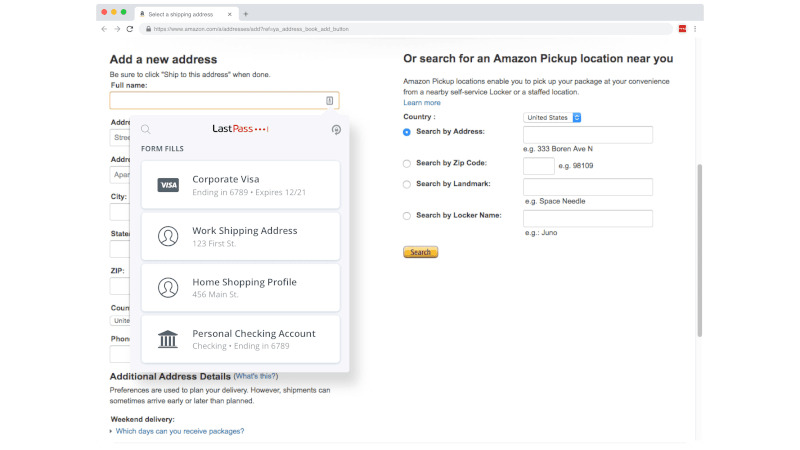
Task: Click the browser address bar URL
Action: 300,29
